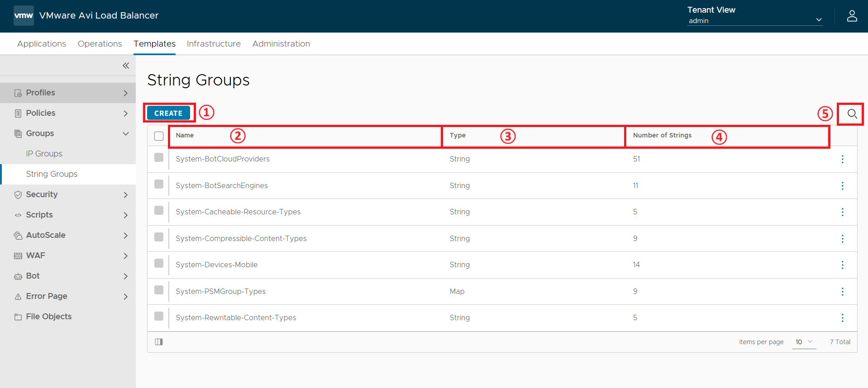Image resolution: width=868 pixels, height=388 pixels.
Task: Click the Bot robot icon
Action: tap(18, 276)
